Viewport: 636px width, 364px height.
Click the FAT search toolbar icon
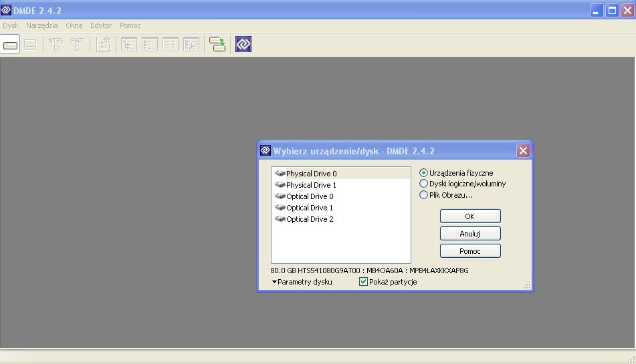[x=77, y=45]
